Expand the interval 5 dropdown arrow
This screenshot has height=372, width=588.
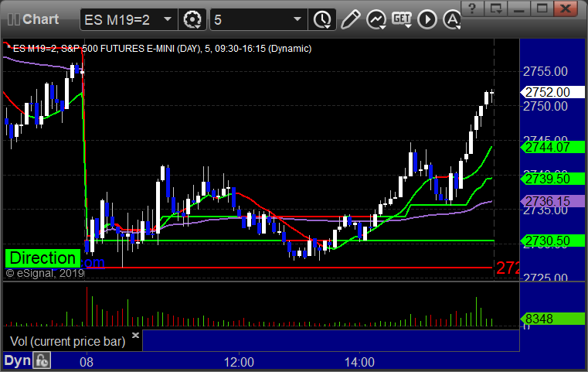click(297, 18)
